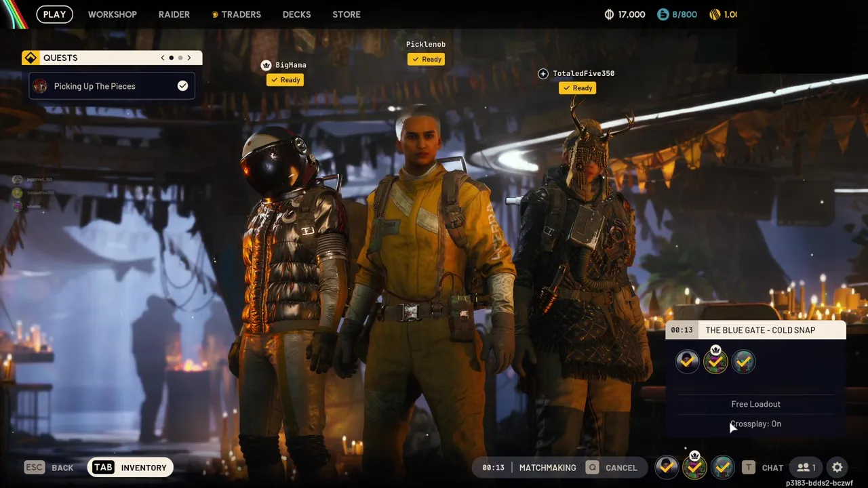Click the first friend avatar in the left list
This screenshot has width=868, height=488.
(x=17, y=180)
